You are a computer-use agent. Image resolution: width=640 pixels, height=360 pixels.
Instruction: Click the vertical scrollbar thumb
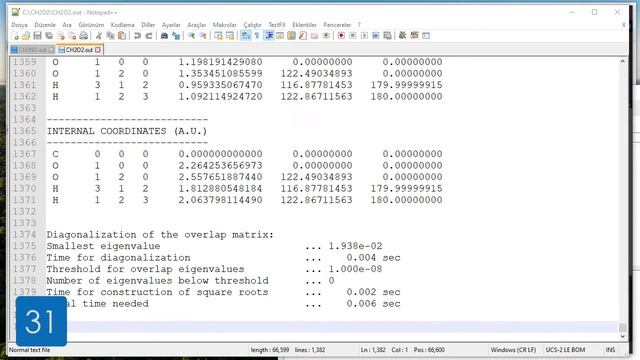click(x=622, y=327)
